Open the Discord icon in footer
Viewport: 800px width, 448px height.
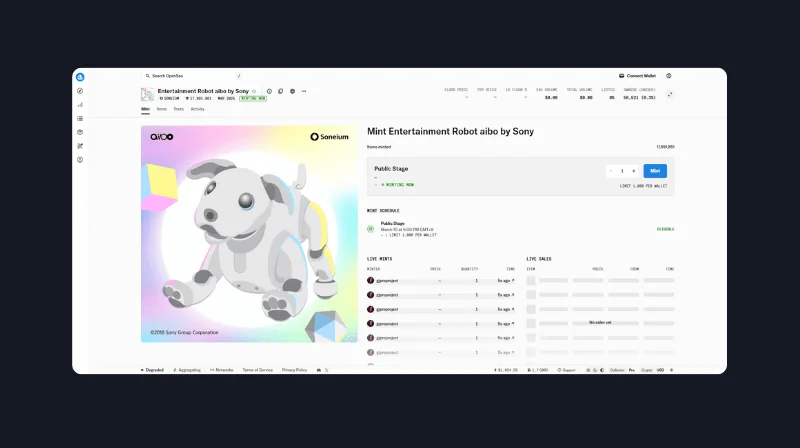pyautogui.click(x=319, y=370)
